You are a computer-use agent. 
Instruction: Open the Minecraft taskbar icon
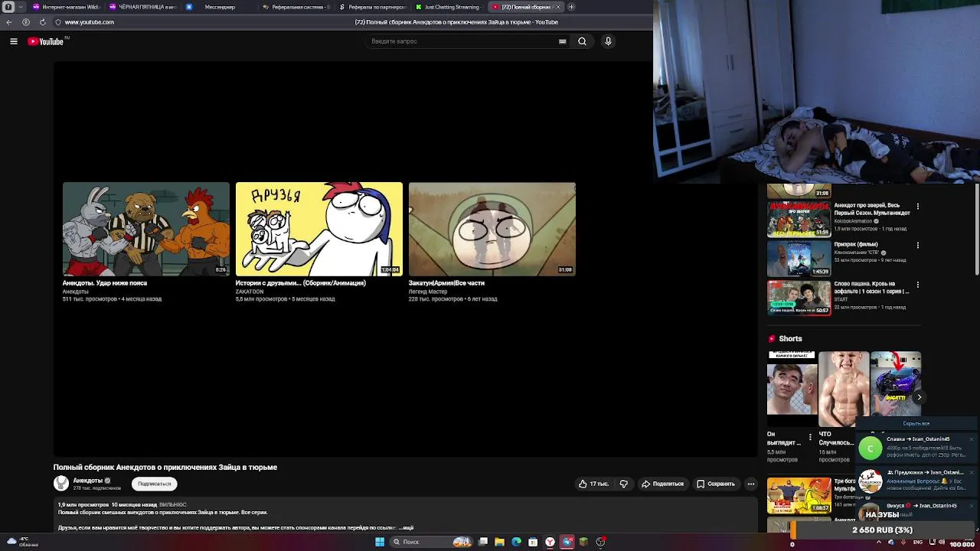(x=583, y=542)
